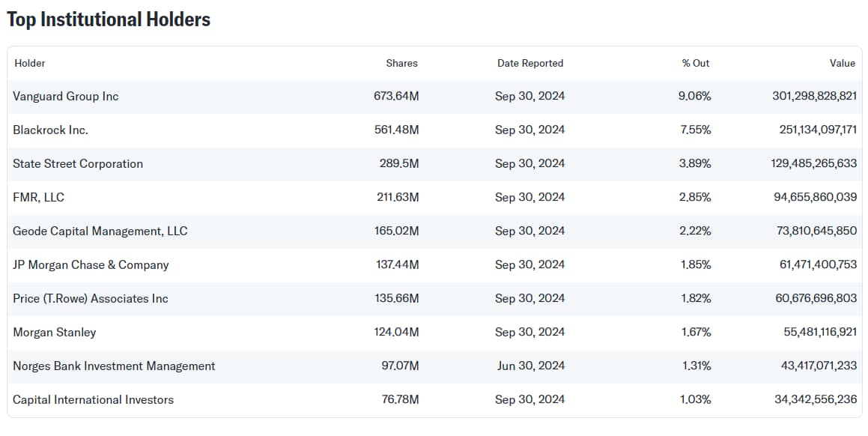
Task: Sort the table by the Value column
Action: click(843, 64)
